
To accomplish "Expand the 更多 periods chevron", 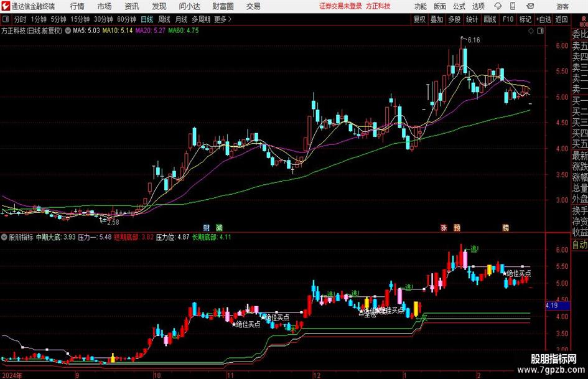I will pos(223,19).
